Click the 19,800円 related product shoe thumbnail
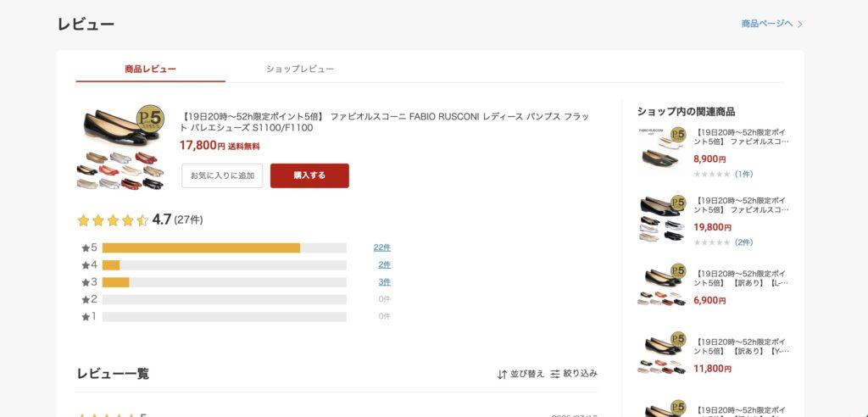Viewport: 868px width, 417px height. [662, 220]
